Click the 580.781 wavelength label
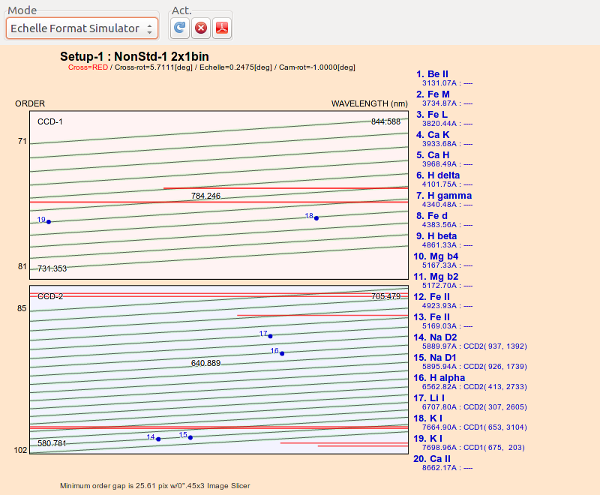This screenshot has height=495, width=600. 52,443
